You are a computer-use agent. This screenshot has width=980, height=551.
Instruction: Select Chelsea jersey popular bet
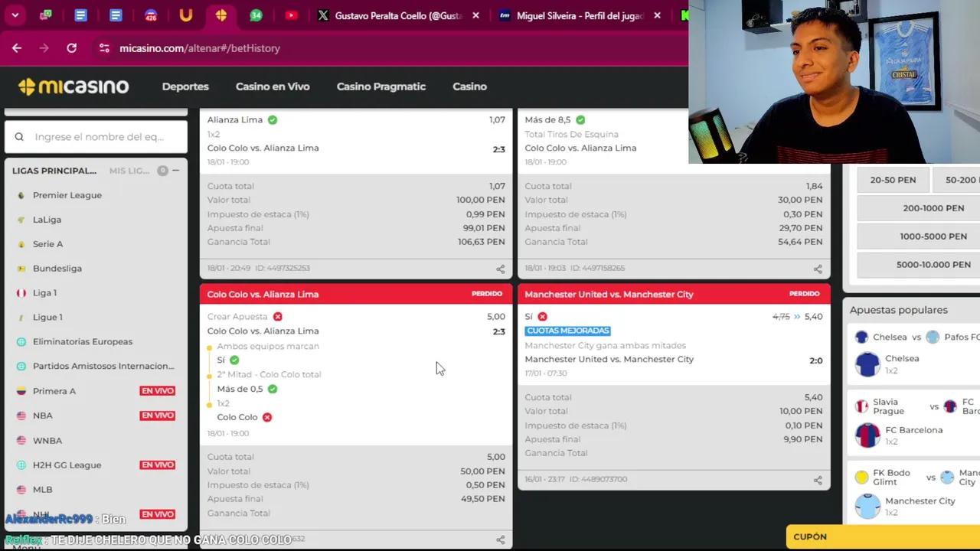coord(867,364)
